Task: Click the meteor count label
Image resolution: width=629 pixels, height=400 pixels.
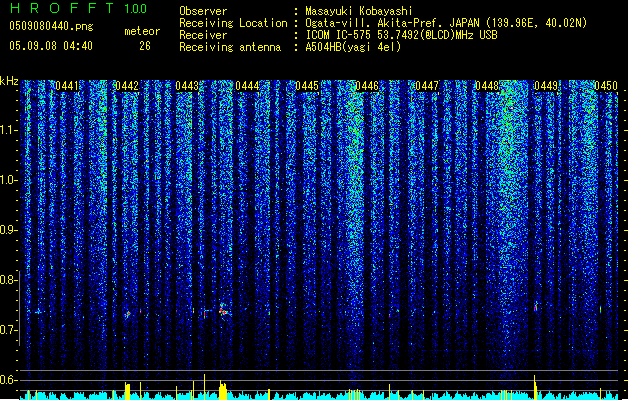Action: tap(142, 31)
